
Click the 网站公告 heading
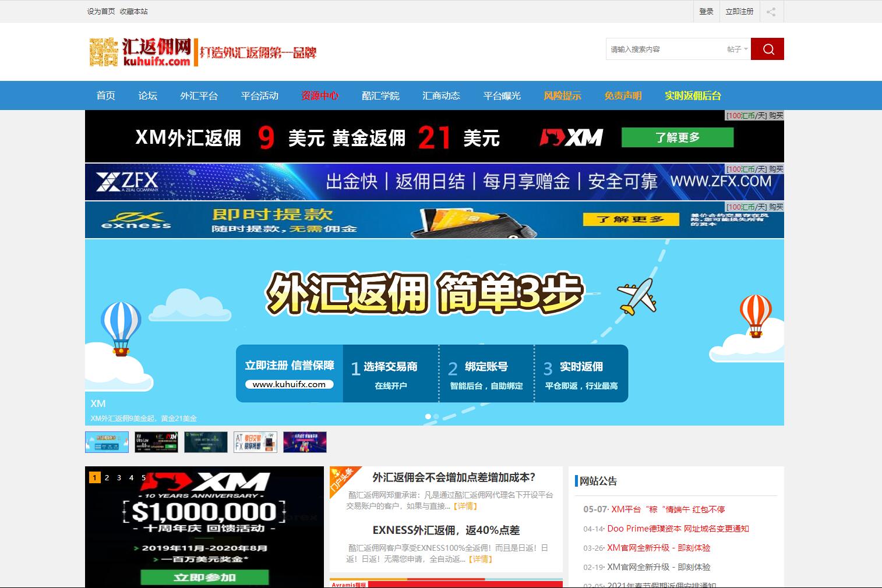tap(598, 481)
